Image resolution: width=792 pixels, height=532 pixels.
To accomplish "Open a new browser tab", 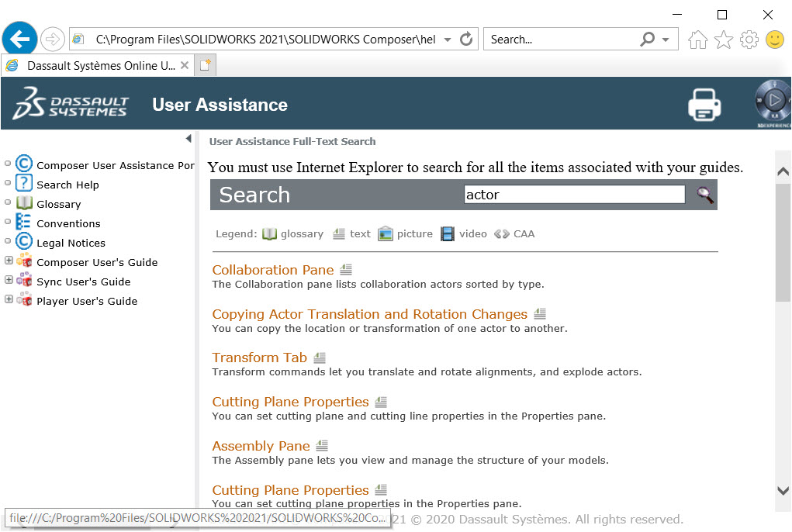I will [x=205, y=65].
